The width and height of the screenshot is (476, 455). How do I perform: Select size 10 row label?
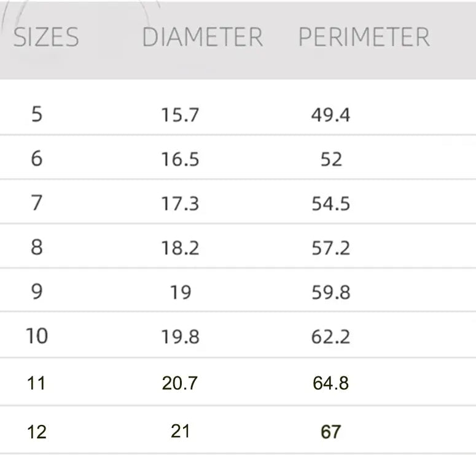(x=37, y=336)
